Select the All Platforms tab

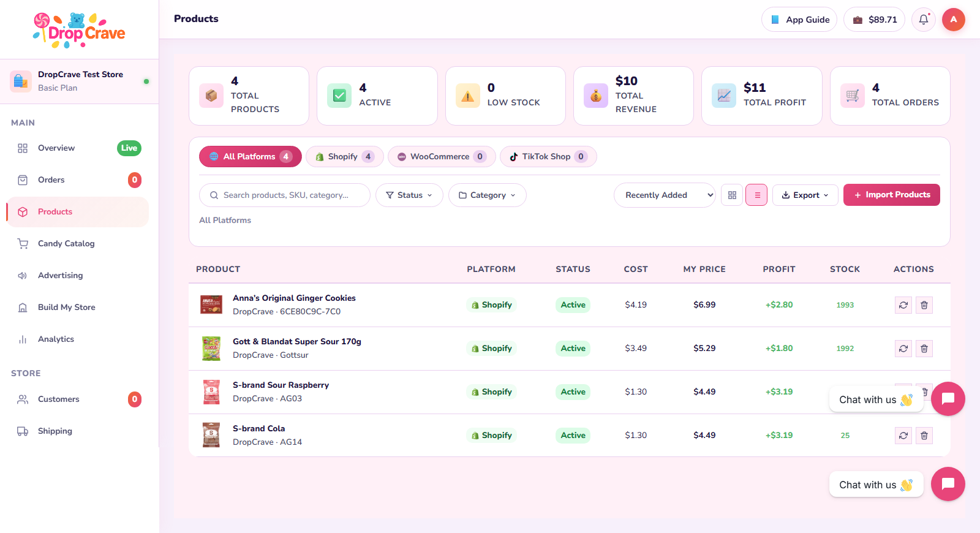point(251,156)
